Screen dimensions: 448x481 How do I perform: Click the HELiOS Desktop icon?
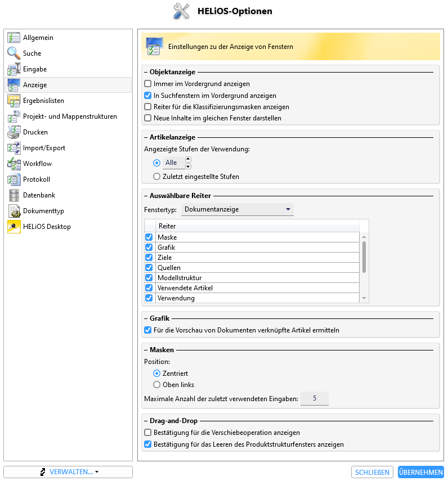pos(14,227)
